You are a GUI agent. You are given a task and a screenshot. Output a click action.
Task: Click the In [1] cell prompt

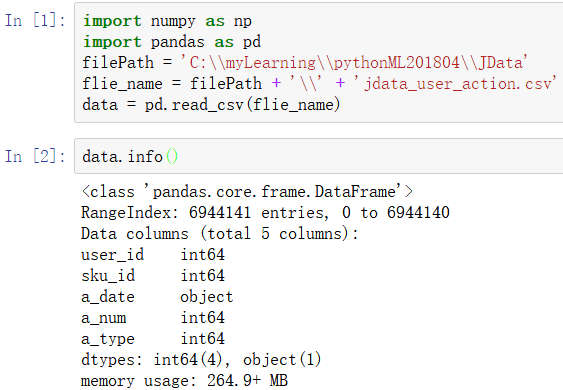coord(35,20)
